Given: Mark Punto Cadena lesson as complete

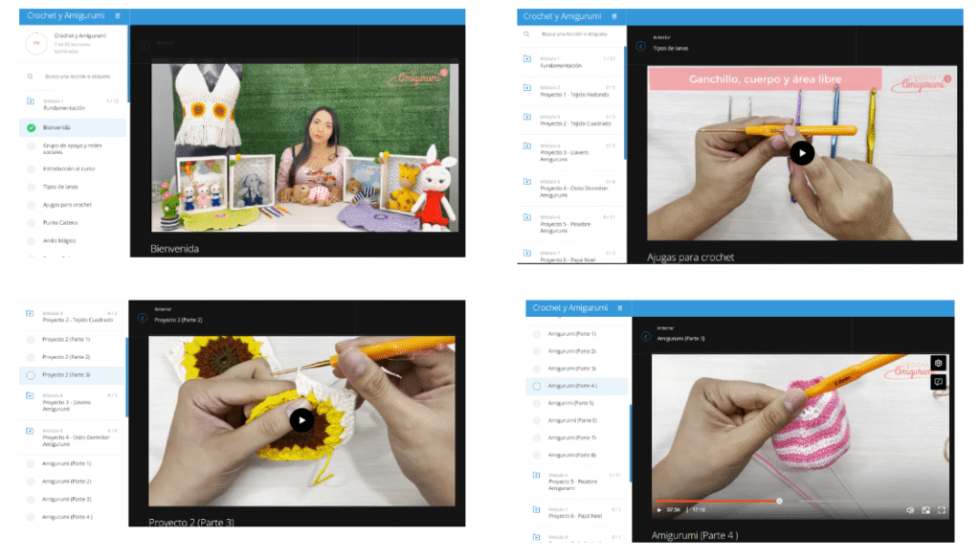Looking at the screenshot, I should (x=31, y=223).
